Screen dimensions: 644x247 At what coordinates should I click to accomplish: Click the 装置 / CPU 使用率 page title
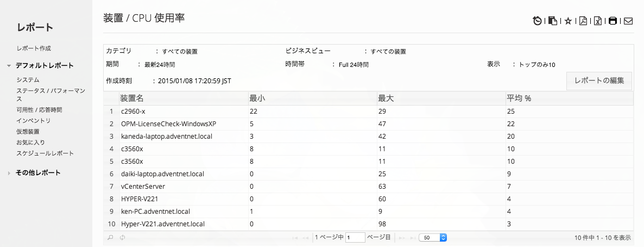144,18
